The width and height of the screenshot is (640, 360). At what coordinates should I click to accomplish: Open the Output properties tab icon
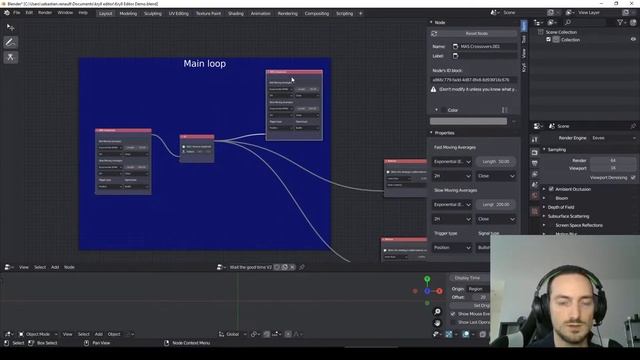(x=535, y=163)
